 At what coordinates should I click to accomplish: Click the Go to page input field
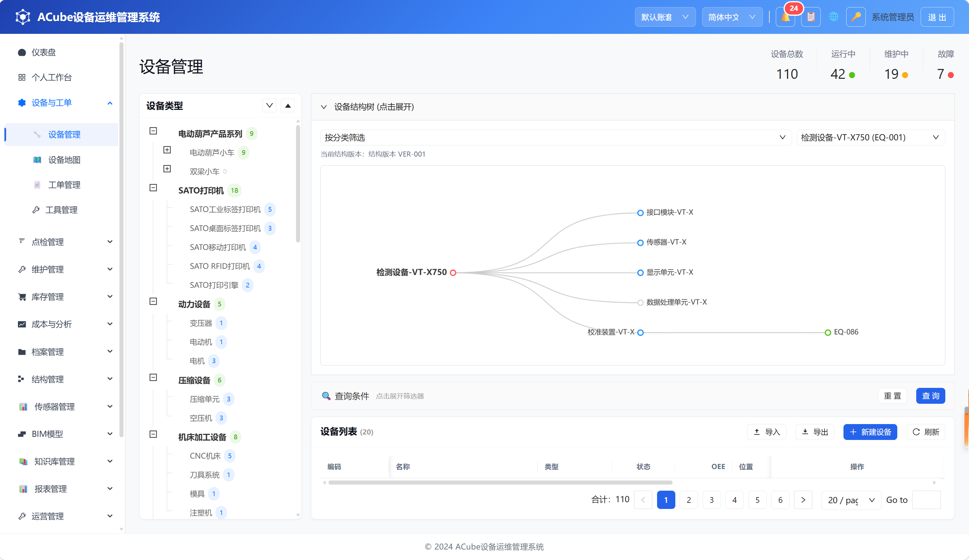click(x=926, y=500)
